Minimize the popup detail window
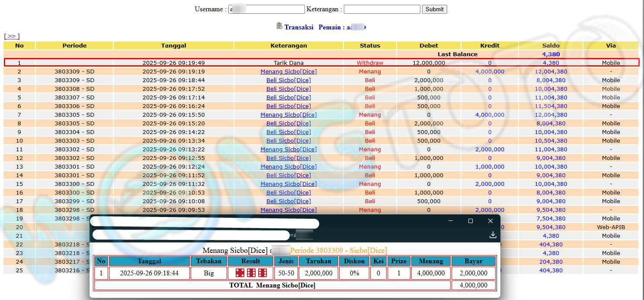This screenshot has width=644, height=300. [451, 221]
